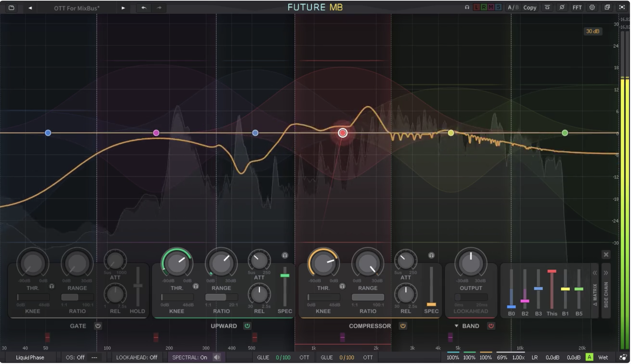This screenshot has width=631, height=364.
Task: Click the Upward RATIO slider bar
Action: [x=221, y=298]
